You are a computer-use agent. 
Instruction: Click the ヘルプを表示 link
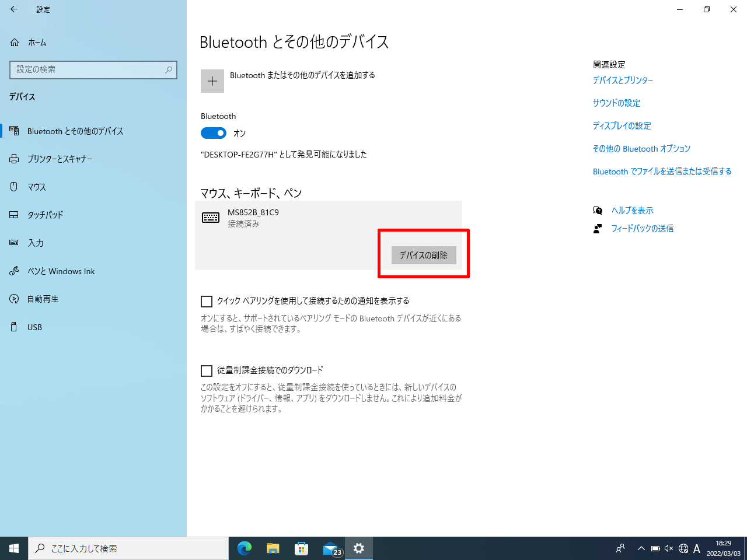tap(633, 211)
